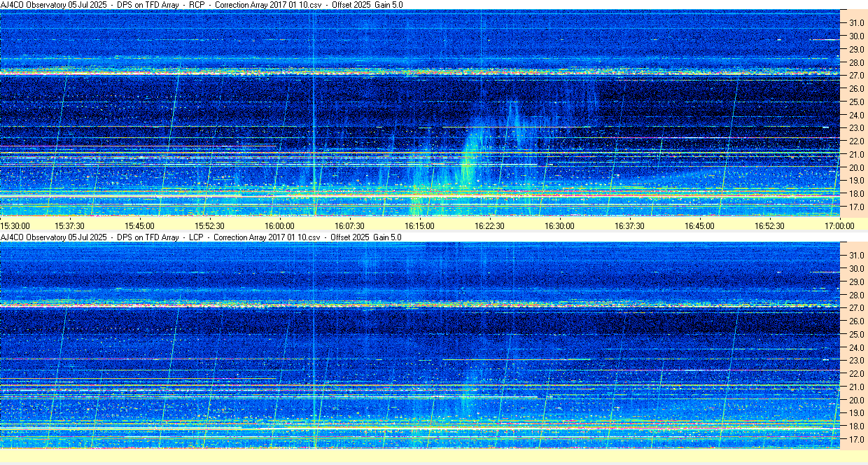Screen dimensions: 868x465
Task: Select the 24.0 frequency label in LCP panel
Action: (x=857, y=347)
